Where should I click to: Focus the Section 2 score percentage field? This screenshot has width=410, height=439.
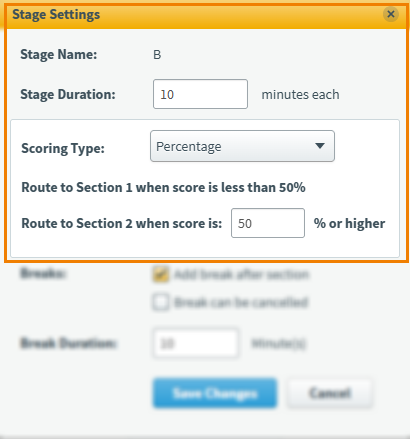268,223
